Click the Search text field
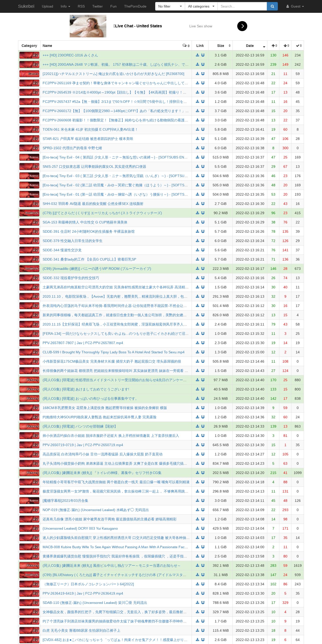The width and height of the screenshot is (322, 644). tap(242, 6)
